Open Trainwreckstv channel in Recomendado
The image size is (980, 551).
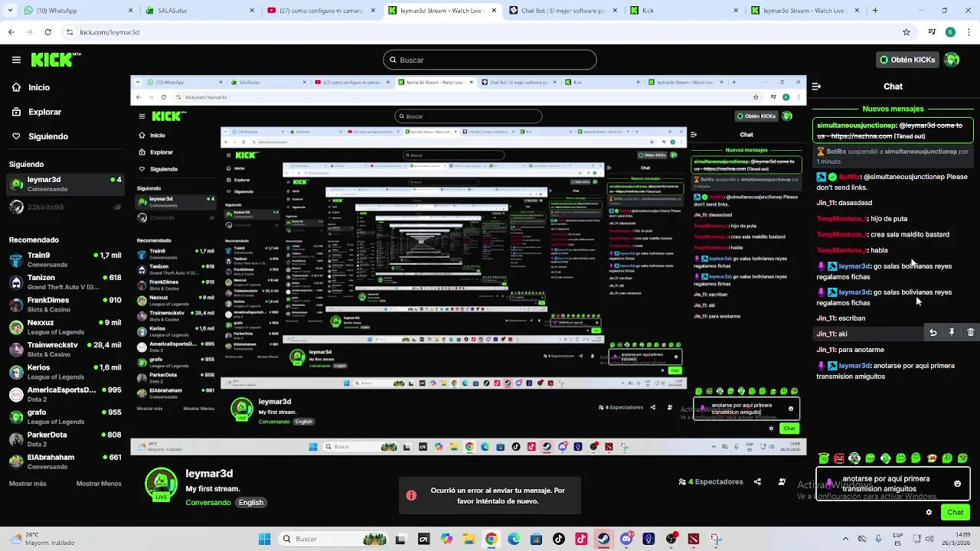65,350
